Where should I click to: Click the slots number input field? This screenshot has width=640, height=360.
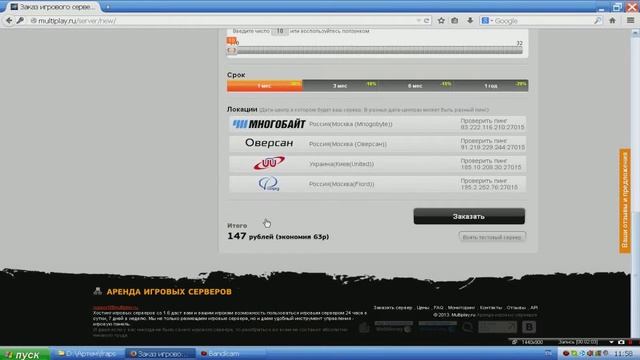point(280,31)
